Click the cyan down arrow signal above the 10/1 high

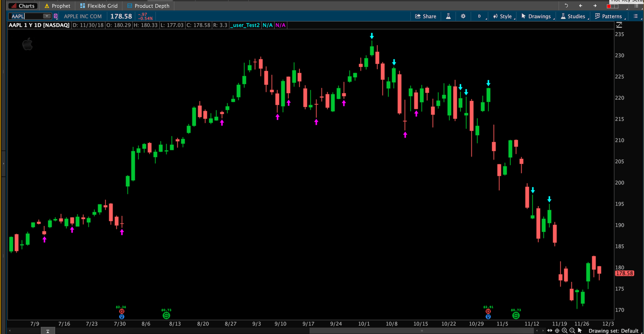point(372,36)
